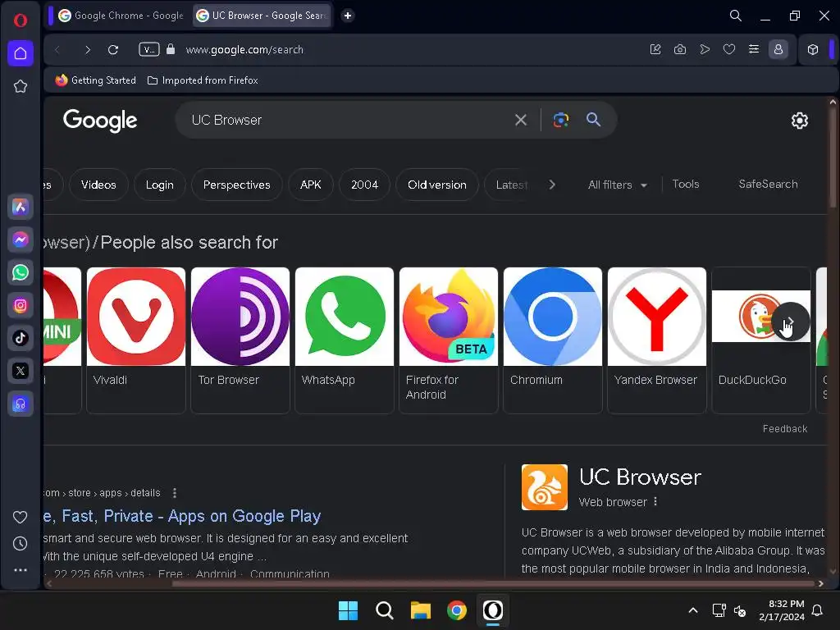Open the music player sidebar icon
Image resolution: width=840 pixels, height=630 pixels.
(x=21, y=404)
